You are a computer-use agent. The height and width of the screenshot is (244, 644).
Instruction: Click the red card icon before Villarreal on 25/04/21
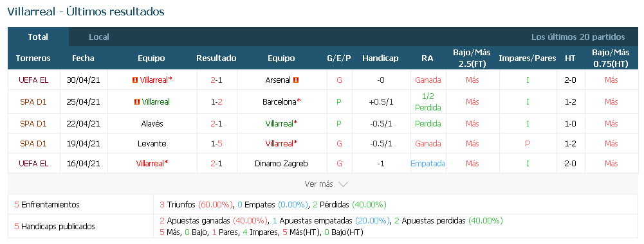(137, 101)
